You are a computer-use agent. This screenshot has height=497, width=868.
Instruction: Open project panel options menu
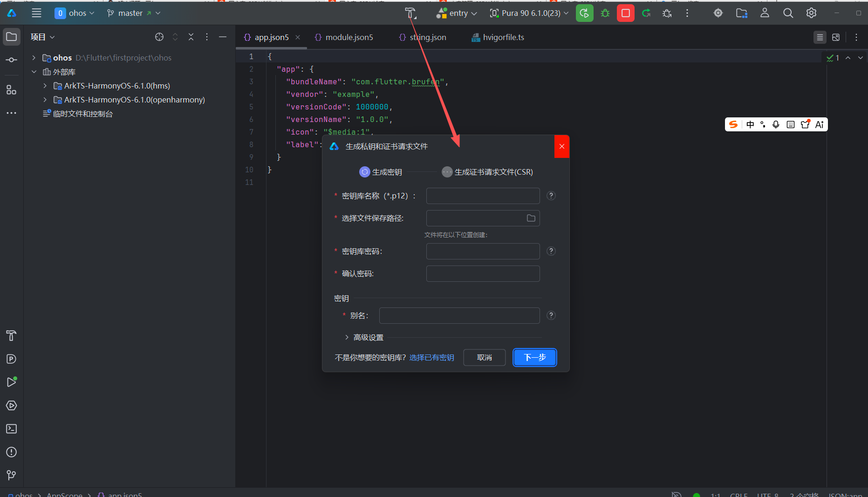pyautogui.click(x=207, y=37)
